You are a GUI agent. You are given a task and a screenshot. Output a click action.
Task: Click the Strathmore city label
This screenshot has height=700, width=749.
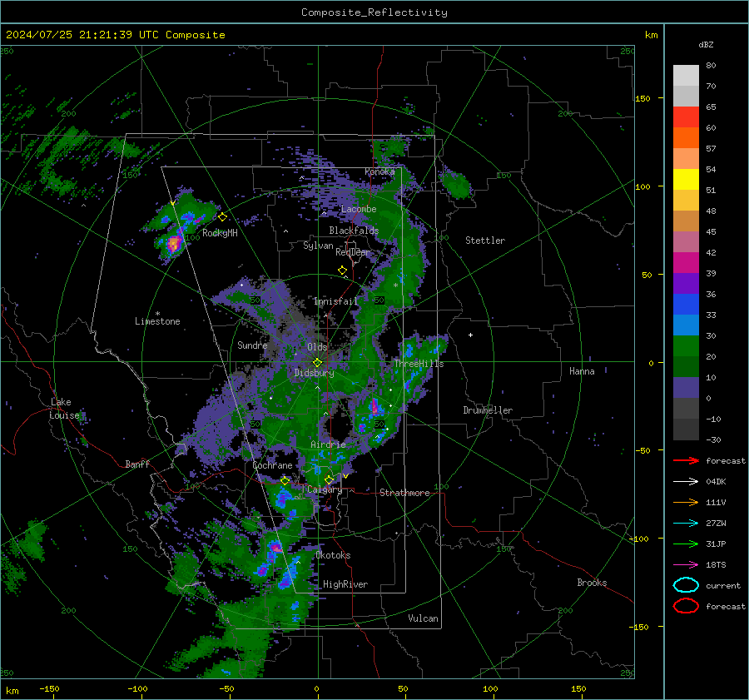coord(404,493)
